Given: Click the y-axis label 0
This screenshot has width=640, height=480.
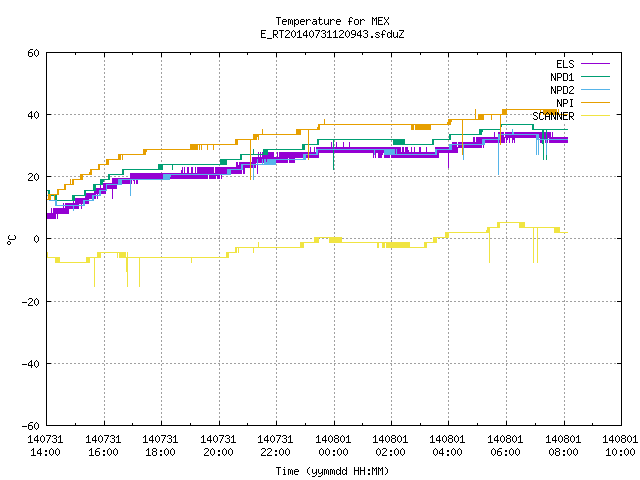Looking at the screenshot, I should [x=37, y=239].
